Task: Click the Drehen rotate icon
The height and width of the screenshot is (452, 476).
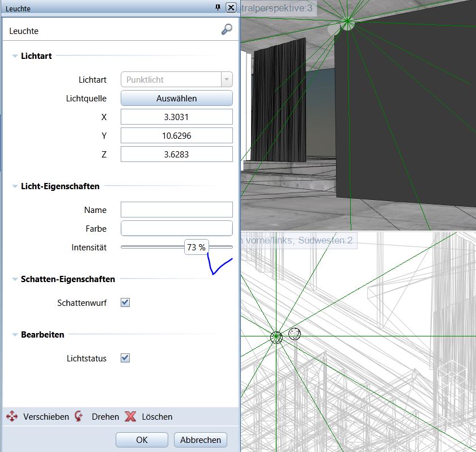Action: click(79, 417)
